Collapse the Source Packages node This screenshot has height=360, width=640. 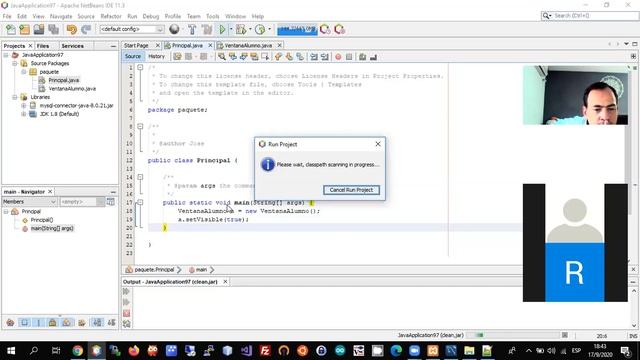coord(15,64)
